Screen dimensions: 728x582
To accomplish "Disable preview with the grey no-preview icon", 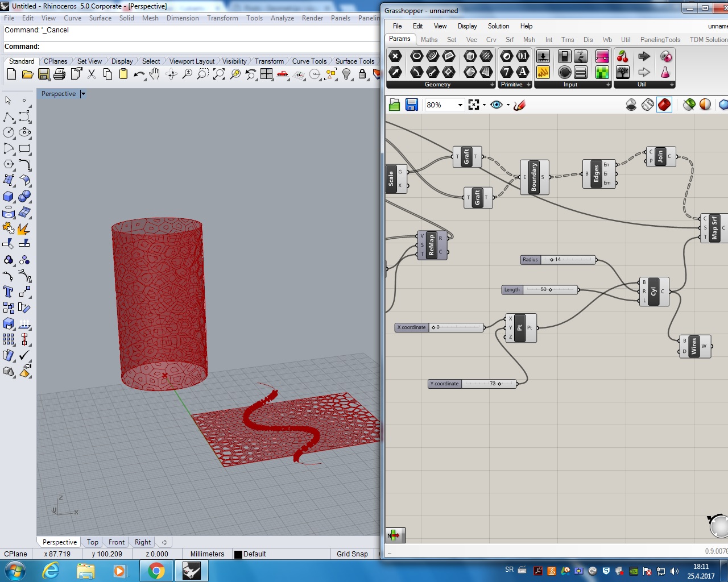I will [631, 105].
